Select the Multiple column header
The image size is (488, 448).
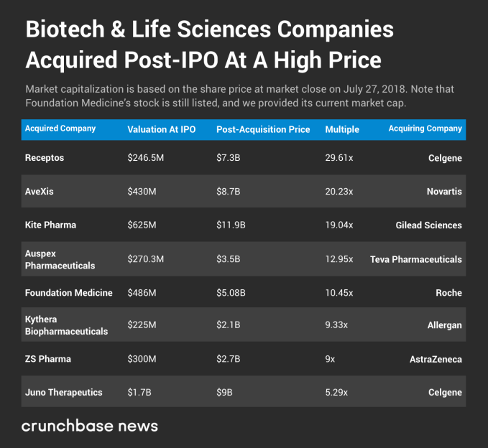click(342, 129)
